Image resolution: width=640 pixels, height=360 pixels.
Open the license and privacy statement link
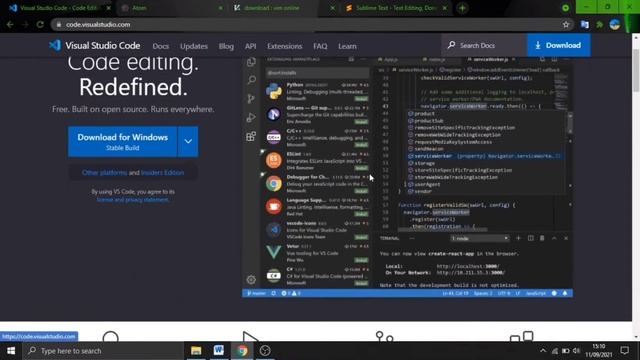coord(133,200)
